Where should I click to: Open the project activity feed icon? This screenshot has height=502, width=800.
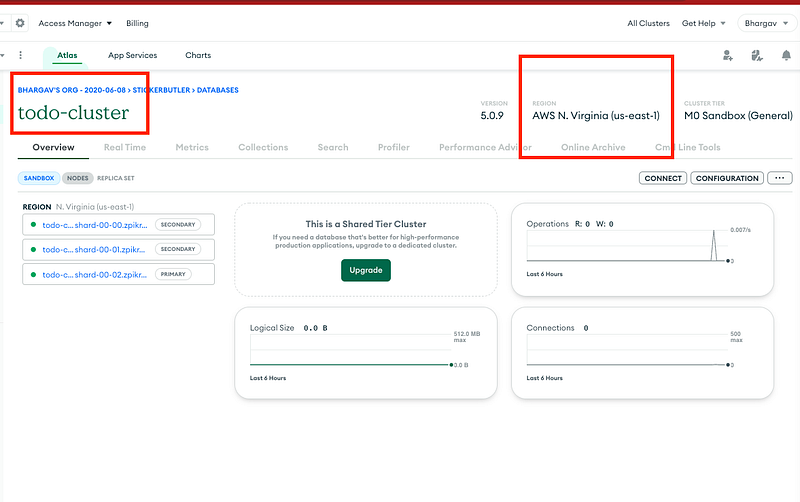757,55
